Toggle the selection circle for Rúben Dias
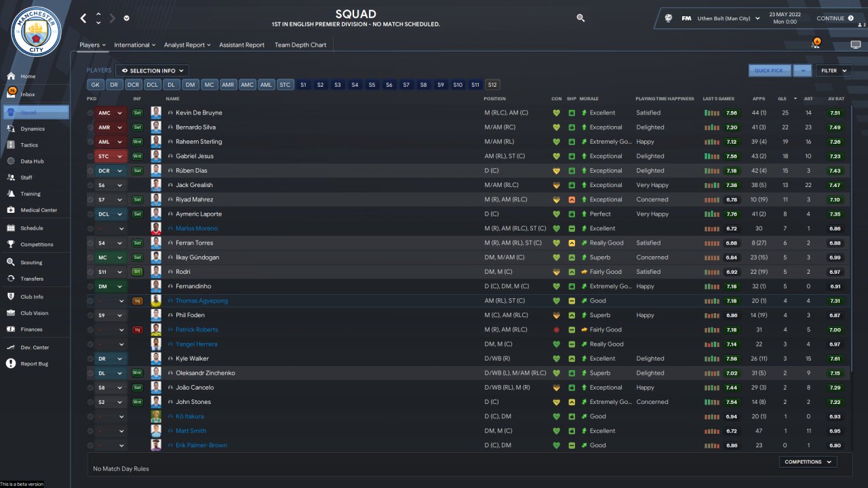868x488 pixels. tap(90, 171)
